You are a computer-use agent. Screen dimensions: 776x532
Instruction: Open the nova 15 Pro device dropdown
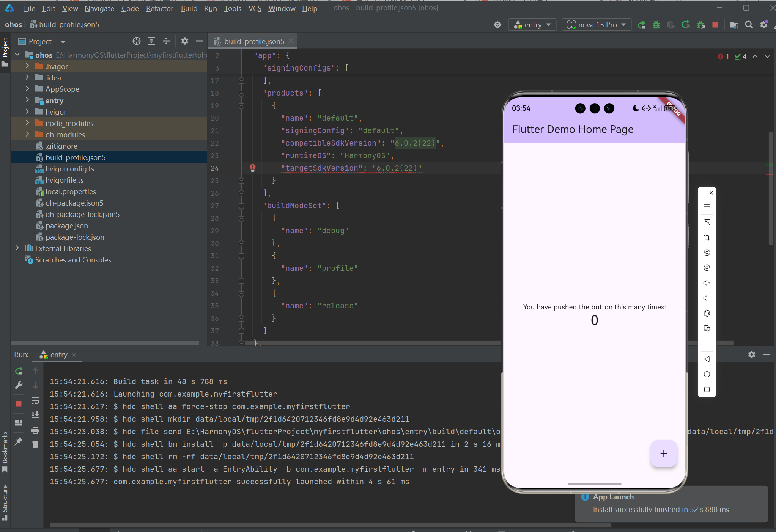coord(597,25)
